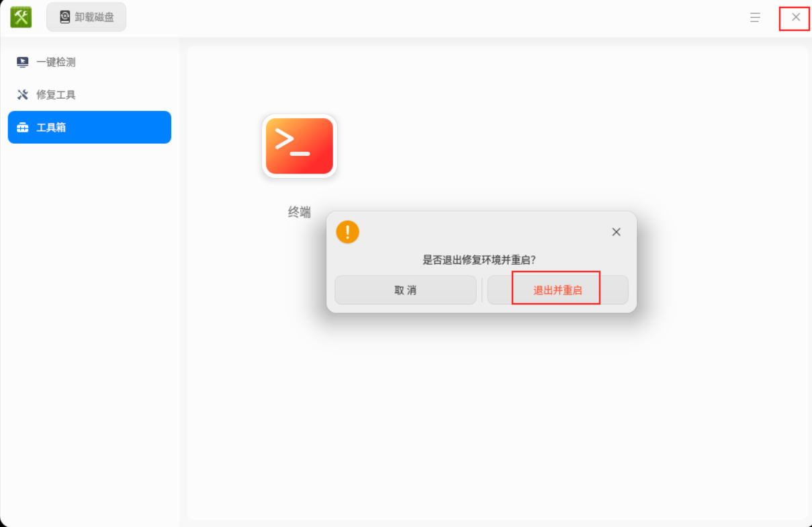Launch the orange 终端 terminal icon
This screenshot has height=527, width=812.
click(x=300, y=146)
